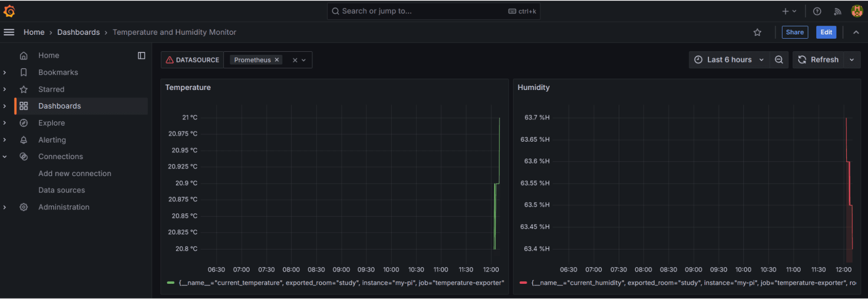Click the Connections icon in sidebar

(x=24, y=156)
